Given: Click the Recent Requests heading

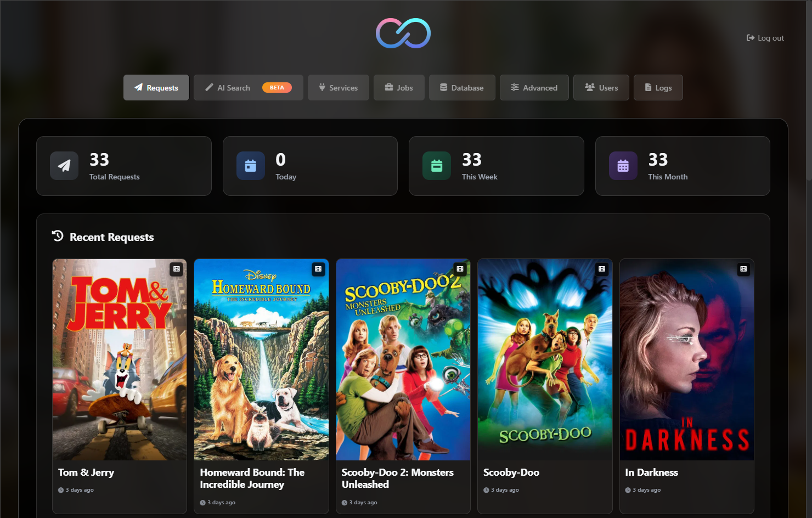Looking at the screenshot, I should (x=112, y=237).
